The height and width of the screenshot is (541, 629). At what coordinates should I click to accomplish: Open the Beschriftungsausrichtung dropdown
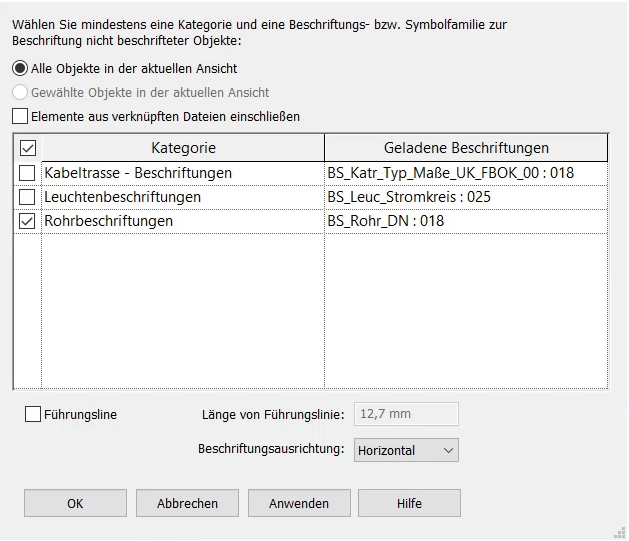(406, 451)
